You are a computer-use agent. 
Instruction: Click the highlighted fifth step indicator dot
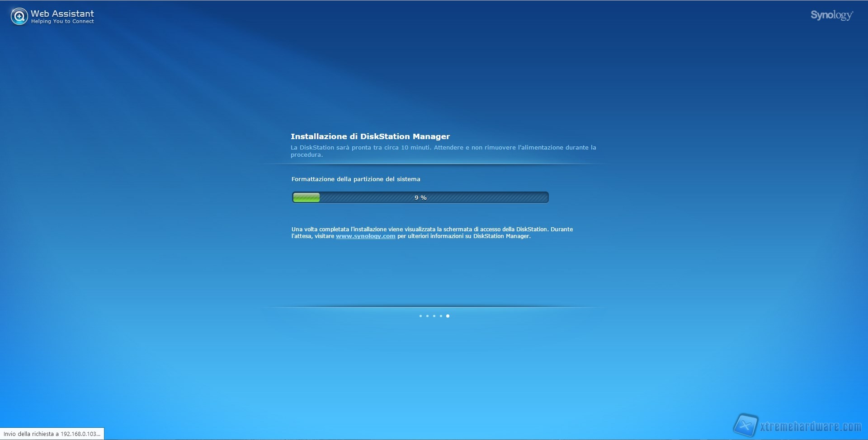(x=448, y=316)
